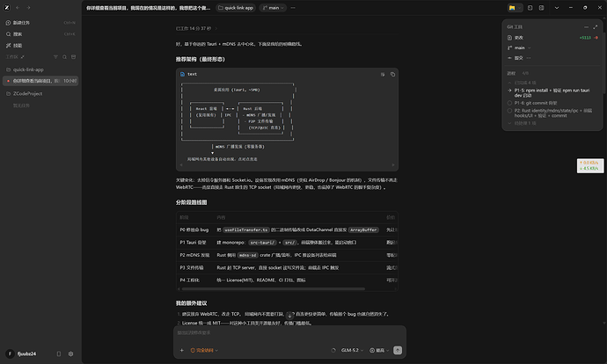Click the ArrayBuffer code tag
This screenshot has height=364, width=607.
(363, 229)
